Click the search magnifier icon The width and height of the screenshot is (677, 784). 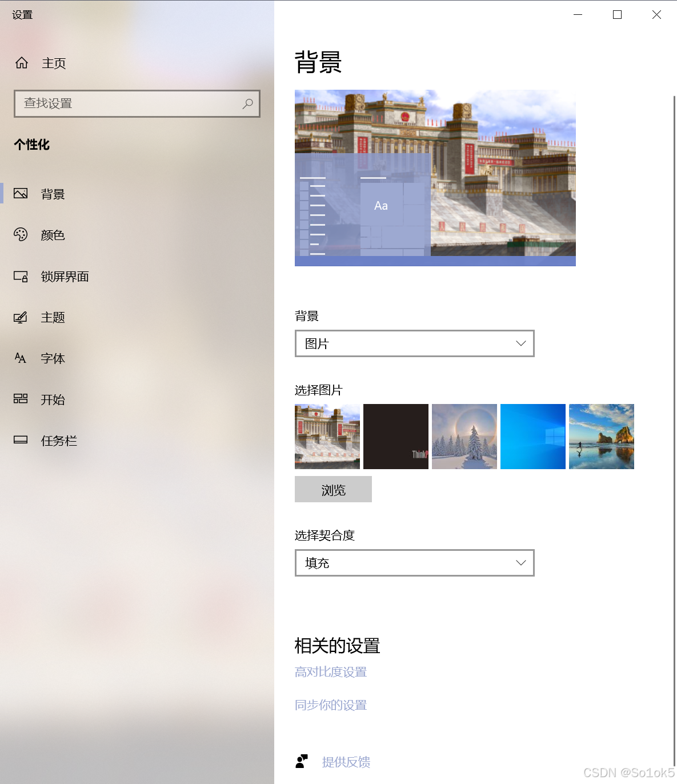click(247, 103)
